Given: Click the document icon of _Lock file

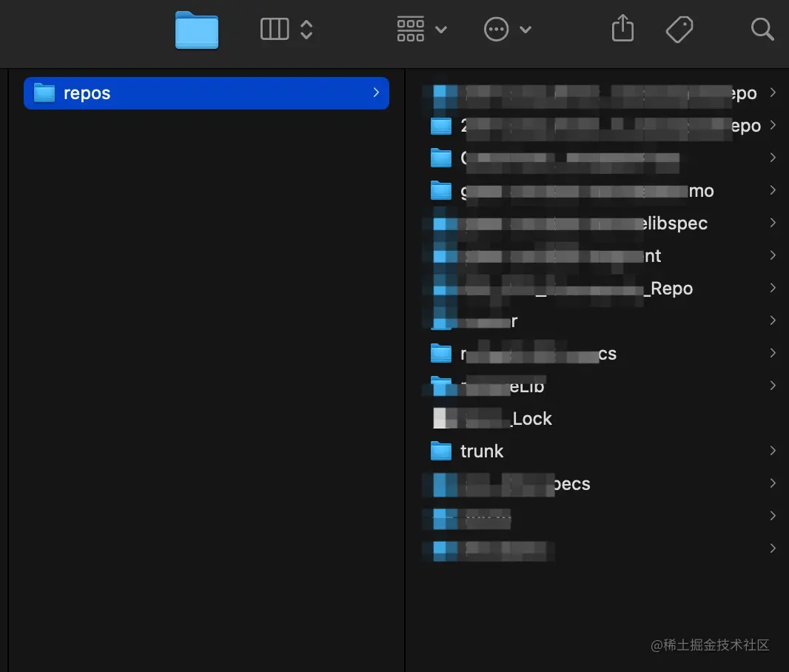Looking at the screenshot, I should 440,418.
